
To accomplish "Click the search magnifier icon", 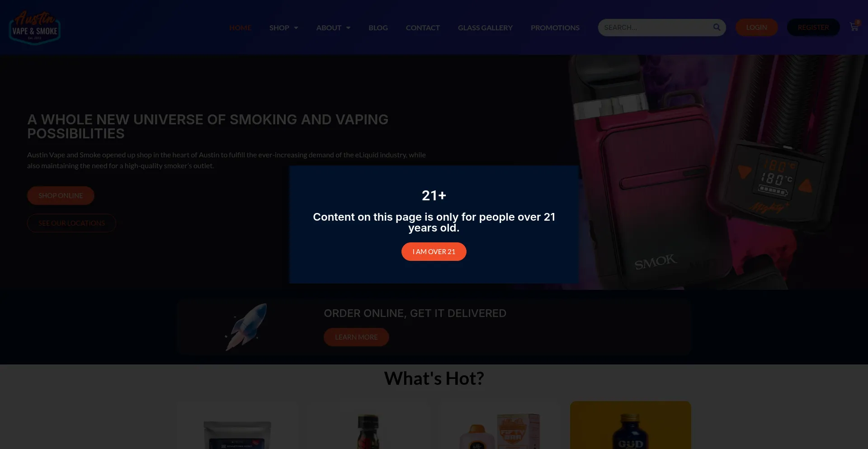I will click(x=717, y=27).
